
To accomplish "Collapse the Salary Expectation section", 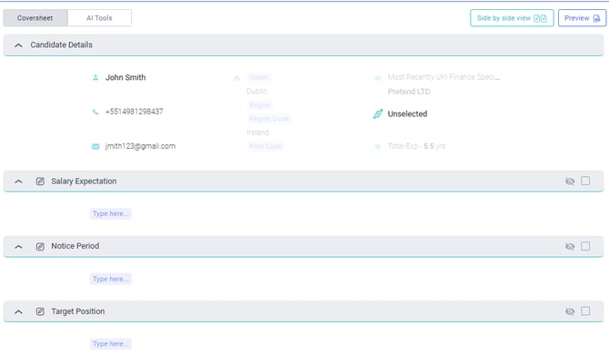I will pyautogui.click(x=18, y=182).
